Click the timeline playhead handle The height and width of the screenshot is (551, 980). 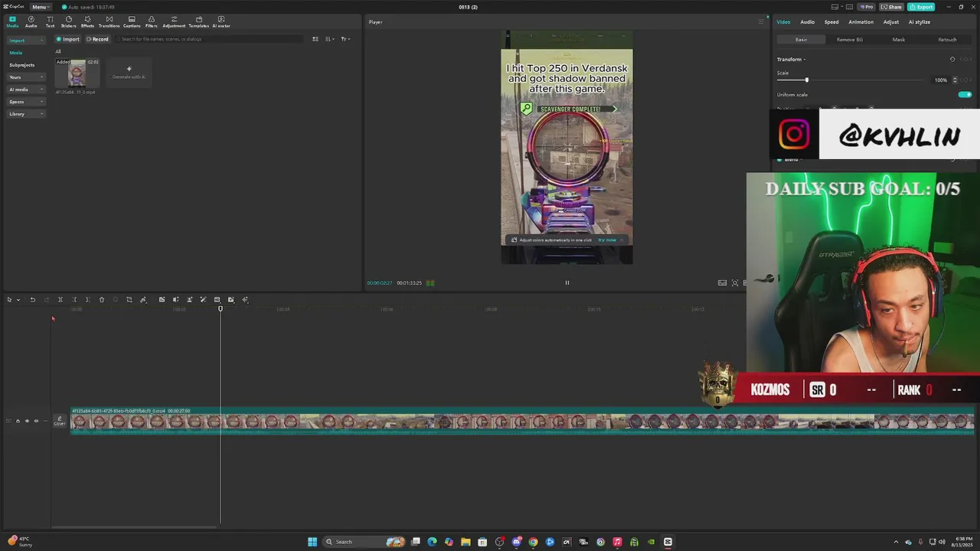click(x=220, y=308)
